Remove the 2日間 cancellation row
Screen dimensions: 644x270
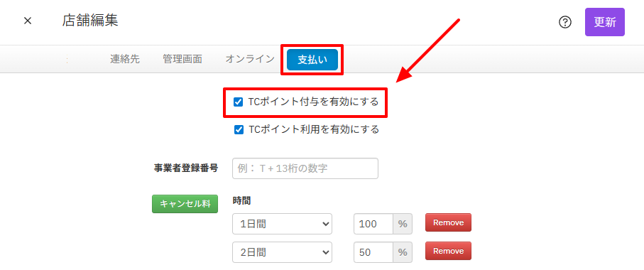(448, 251)
